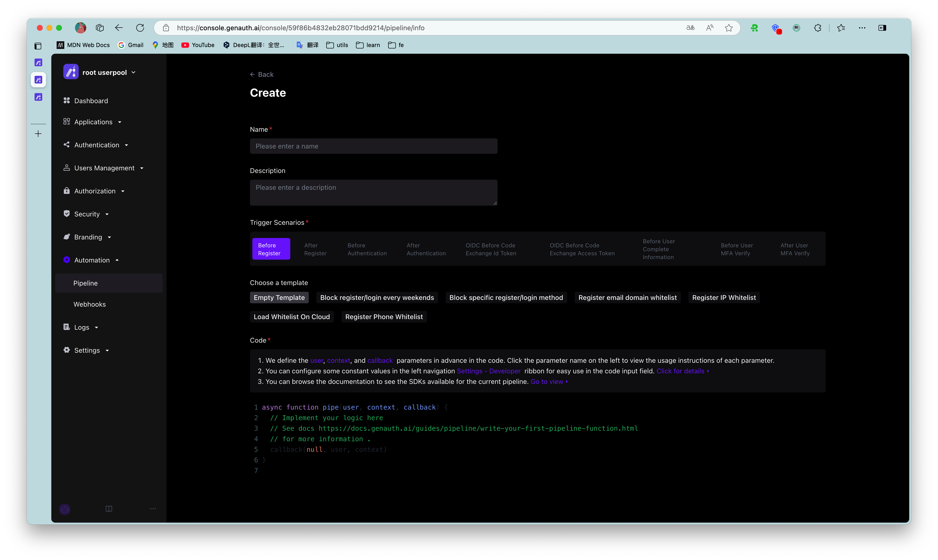Viewport: 938px width, 560px height.
Task: Open the more options ellipsis in sidebar footer
Action: (x=153, y=509)
